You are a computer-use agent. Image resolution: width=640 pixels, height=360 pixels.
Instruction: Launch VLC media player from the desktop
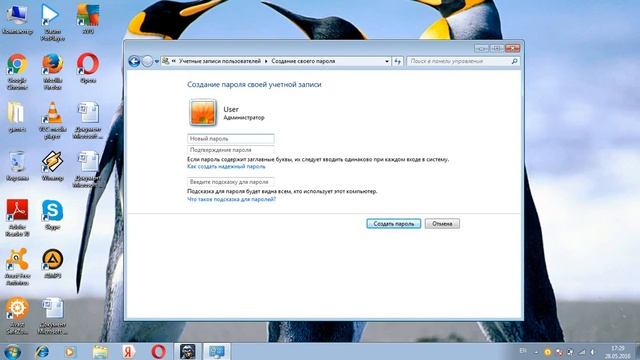point(53,120)
